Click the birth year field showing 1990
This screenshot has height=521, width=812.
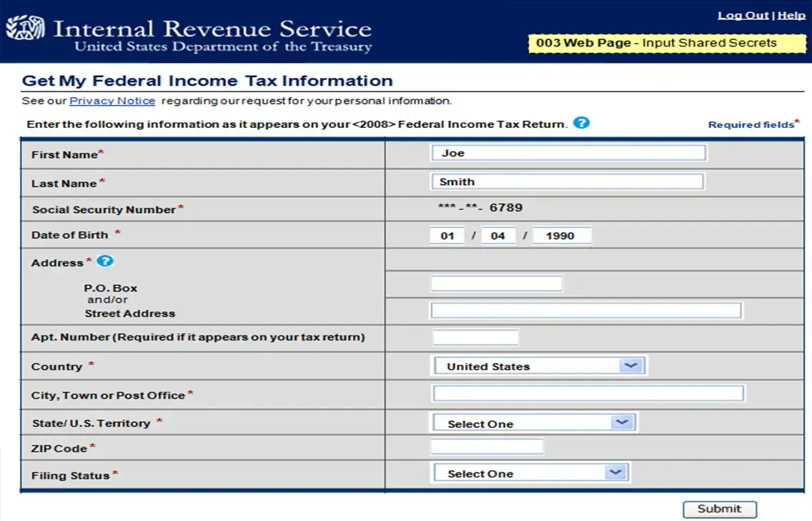point(562,236)
